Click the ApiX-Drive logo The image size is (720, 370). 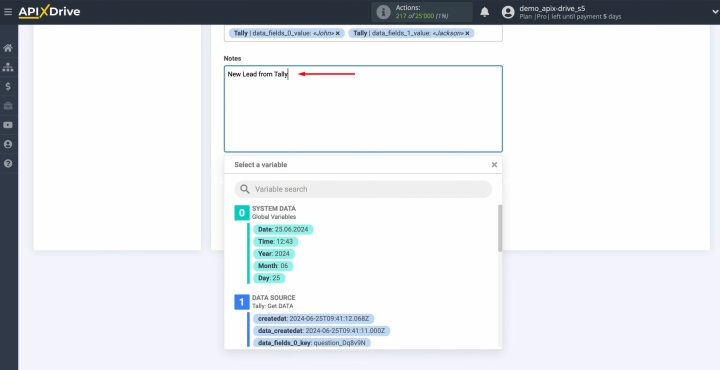pyautogui.click(x=49, y=12)
